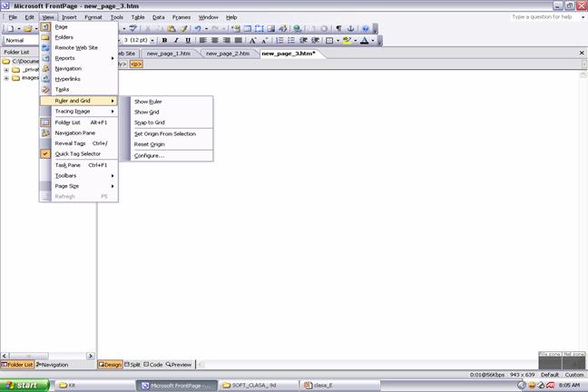Select Hyperlinks view in the menu

67,79
